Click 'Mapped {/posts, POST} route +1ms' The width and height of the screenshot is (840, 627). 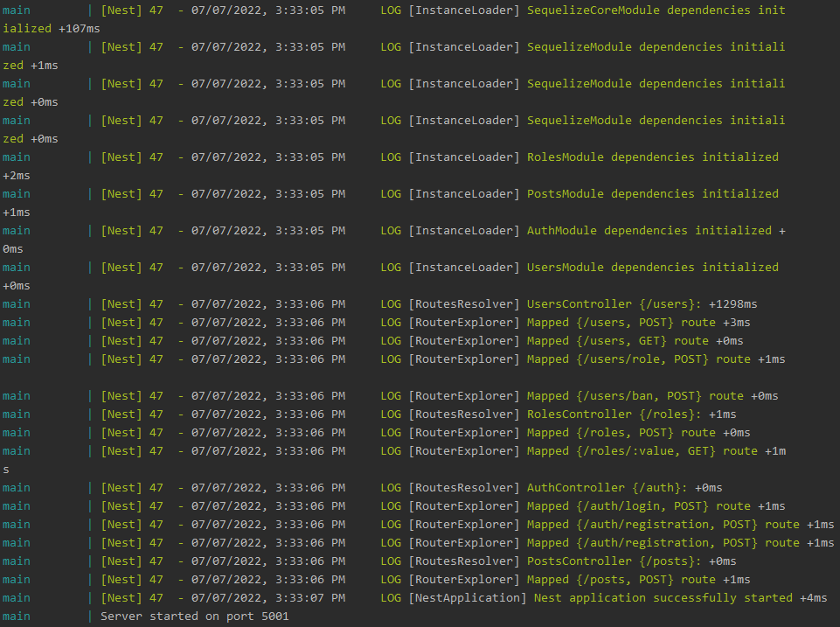[x=639, y=580]
